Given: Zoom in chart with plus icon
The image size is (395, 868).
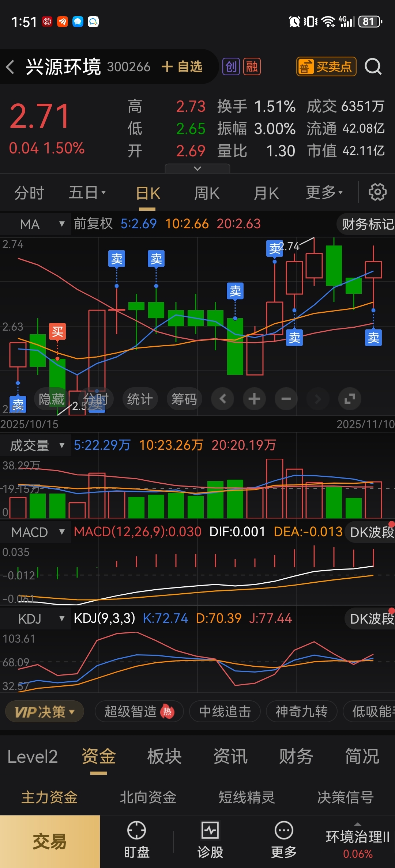Looking at the screenshot, I should point(254,399).
